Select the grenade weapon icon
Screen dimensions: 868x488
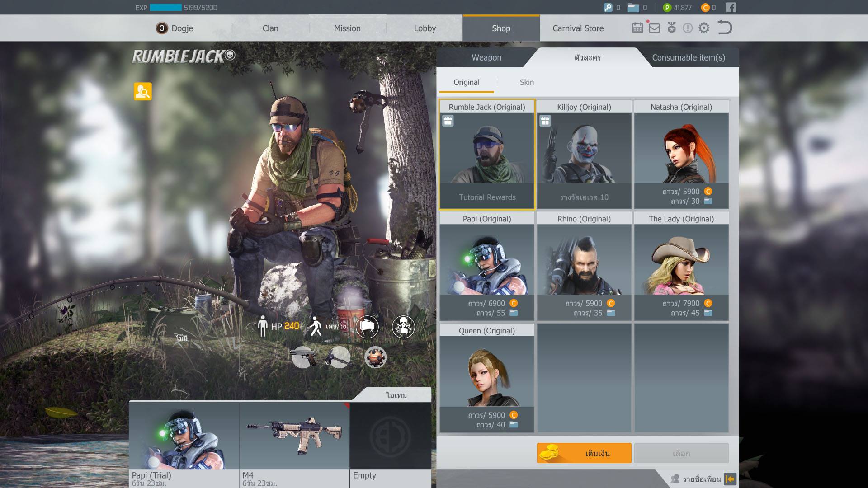[x=375, y=357]
